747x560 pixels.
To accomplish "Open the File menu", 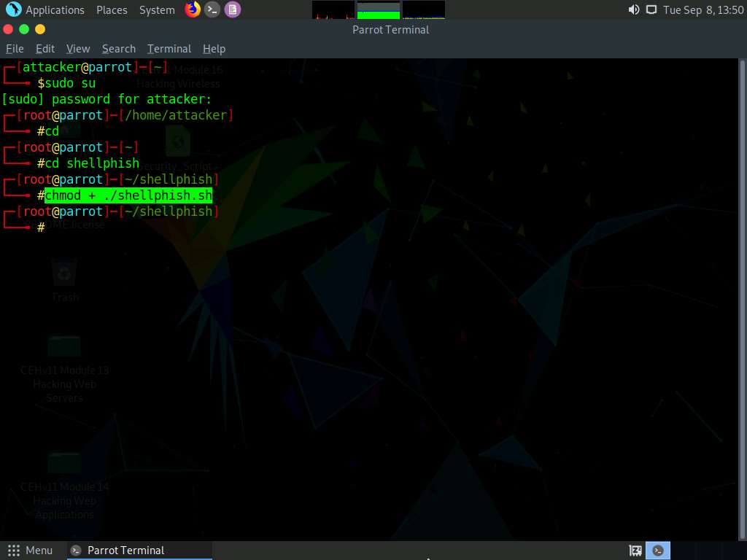I will point(15,49).
